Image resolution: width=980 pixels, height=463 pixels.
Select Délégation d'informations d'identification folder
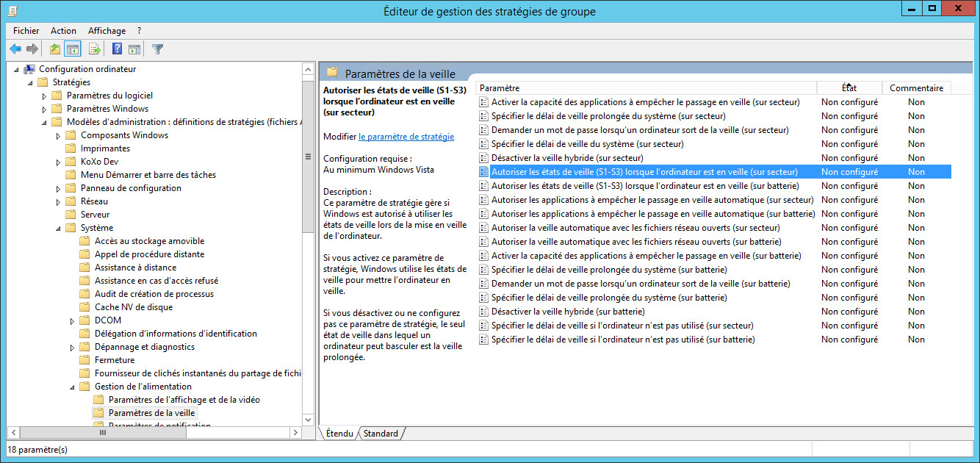(176, 334)
